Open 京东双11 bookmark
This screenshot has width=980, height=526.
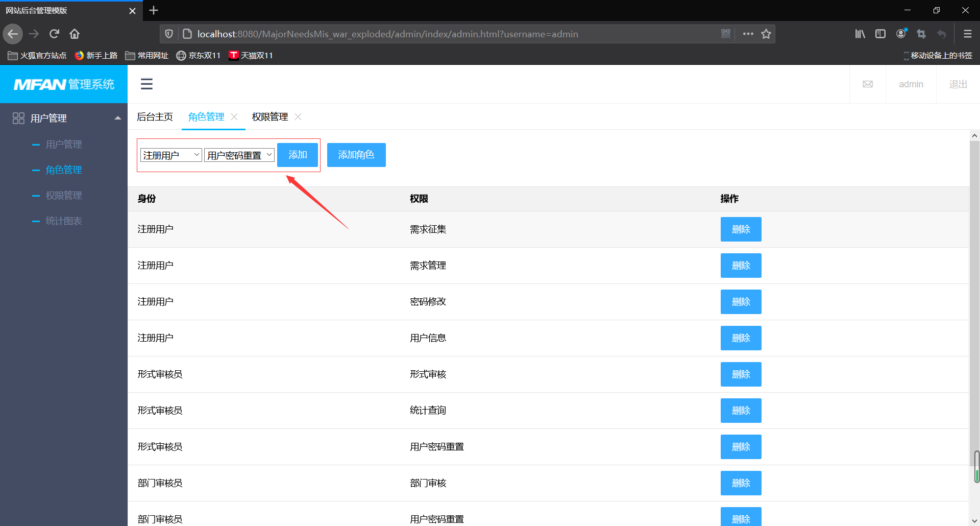click(x=199, y=55)
